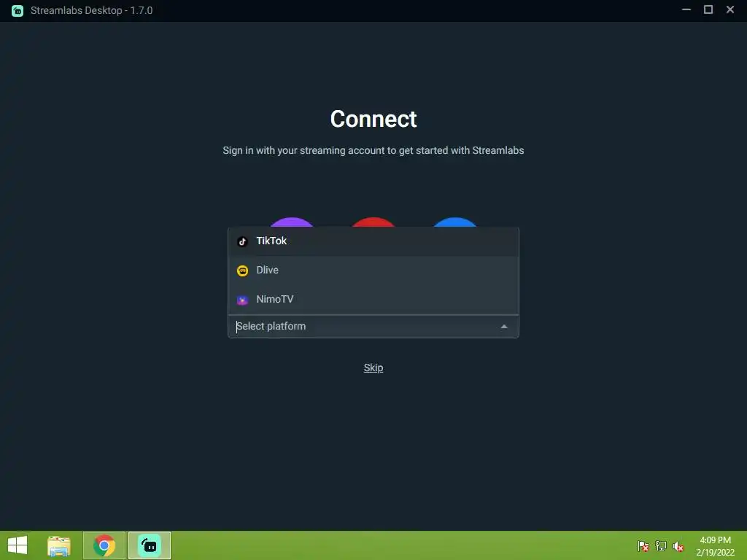Open File Explorer from the taskbar
Image resolution: width=747 pixels, height=560 pixels.
point(59,545)
